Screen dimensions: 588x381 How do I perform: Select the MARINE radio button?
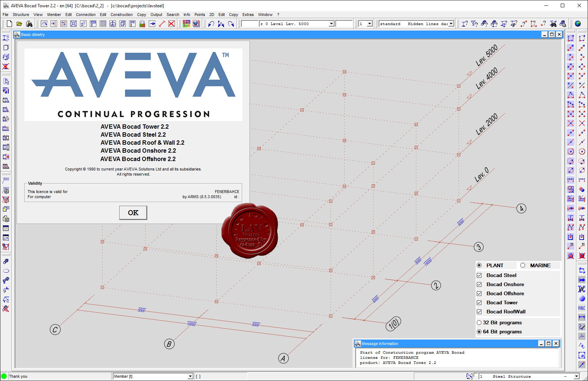click(523, 265)
